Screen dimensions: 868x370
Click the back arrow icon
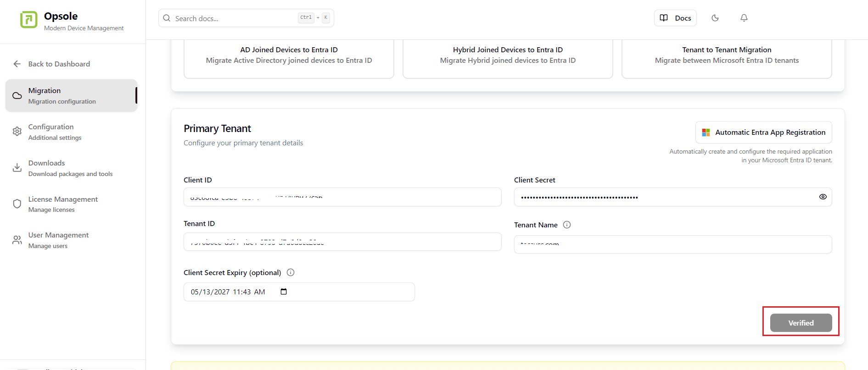click(x=17, y=64)
